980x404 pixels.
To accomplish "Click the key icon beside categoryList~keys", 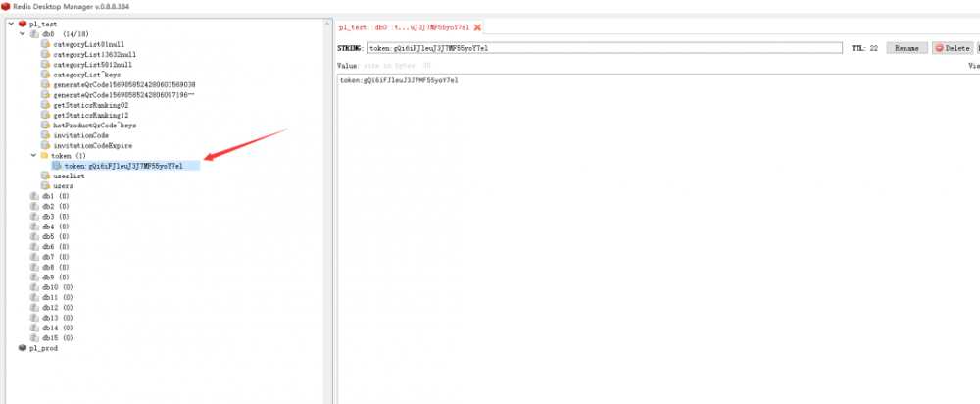I will [x=45, y=75].
